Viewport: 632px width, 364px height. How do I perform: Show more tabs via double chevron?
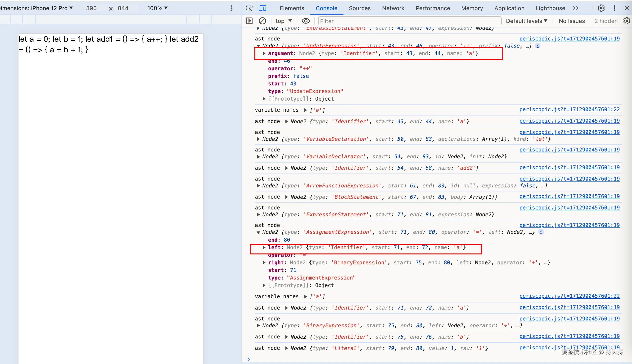pyautogui.click(x=575, y=8)
